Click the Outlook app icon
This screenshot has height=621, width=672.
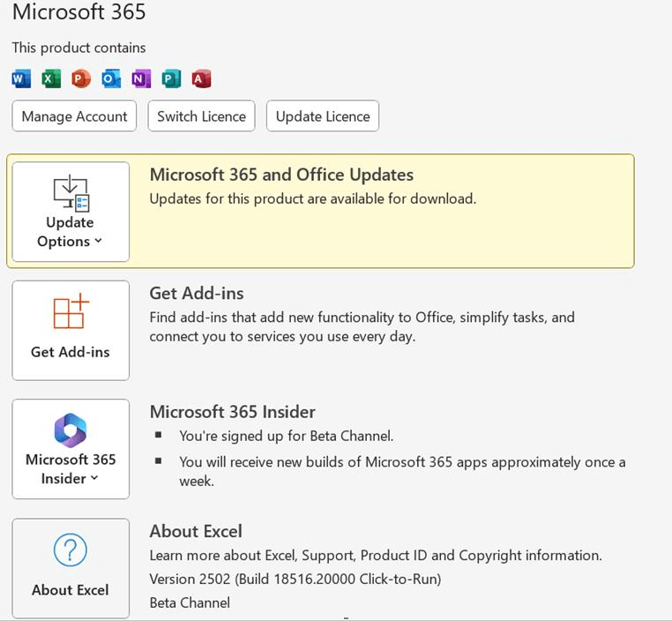111,79
